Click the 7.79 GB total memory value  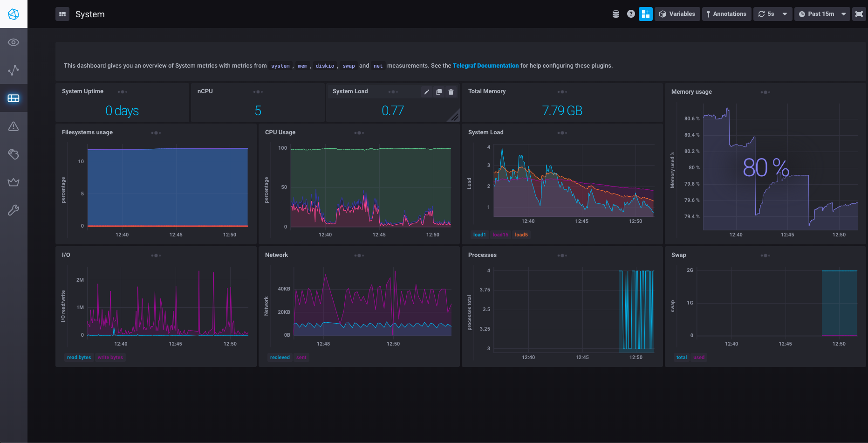click(562, 111)
